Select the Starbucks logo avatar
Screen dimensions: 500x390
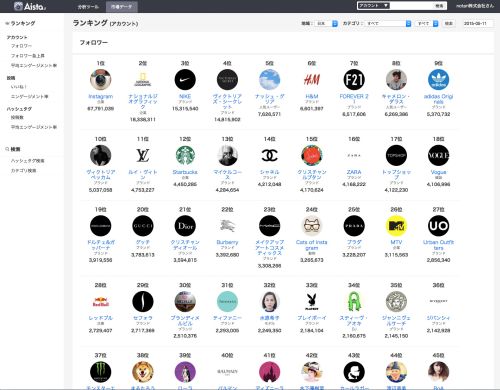pos(185,155)
